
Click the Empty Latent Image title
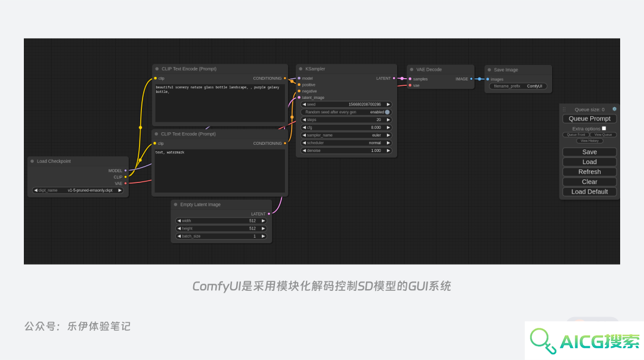(200, 204)
